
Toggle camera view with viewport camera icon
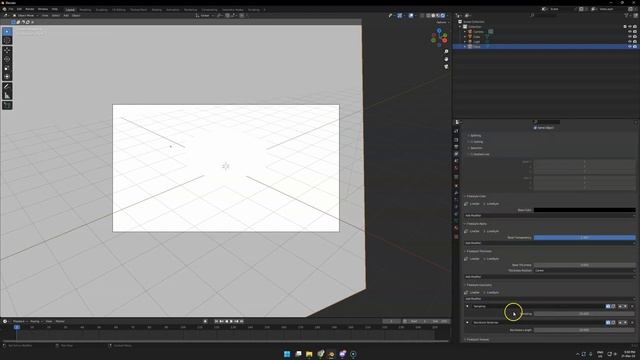click(446, 67)
